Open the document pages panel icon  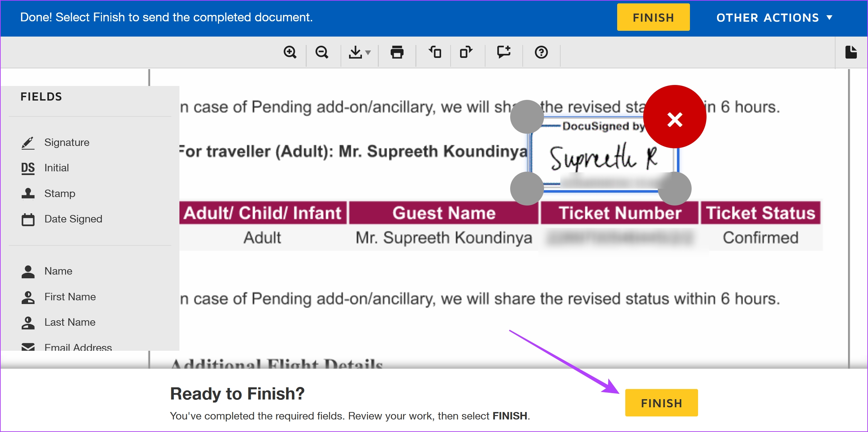click(x=851, y=52)
